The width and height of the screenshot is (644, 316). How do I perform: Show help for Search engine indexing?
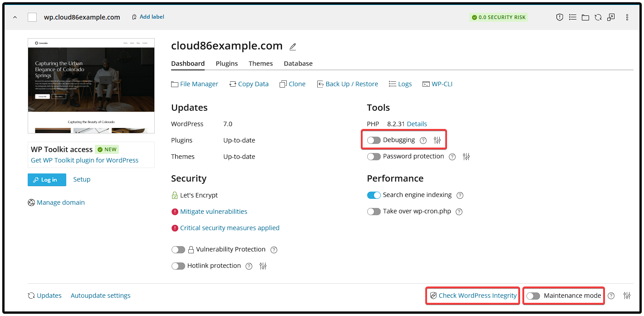pyautogui.click(x=460, y=195)
